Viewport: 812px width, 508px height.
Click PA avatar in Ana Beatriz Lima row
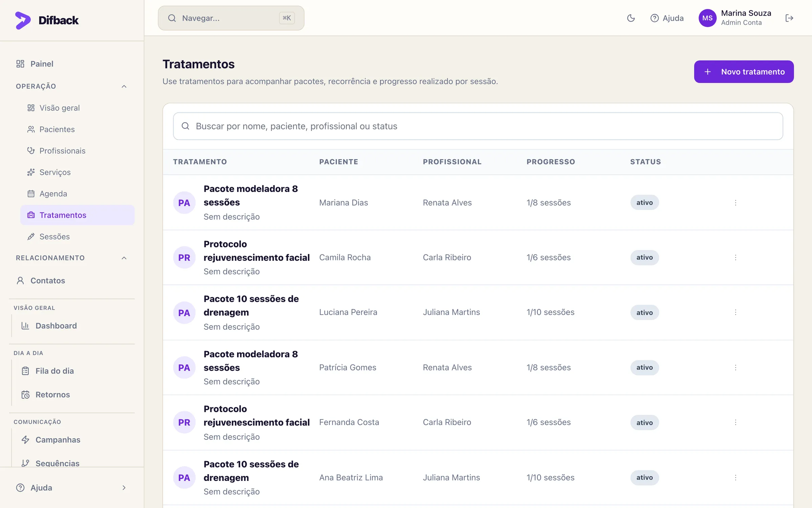[x=184, y=478]
